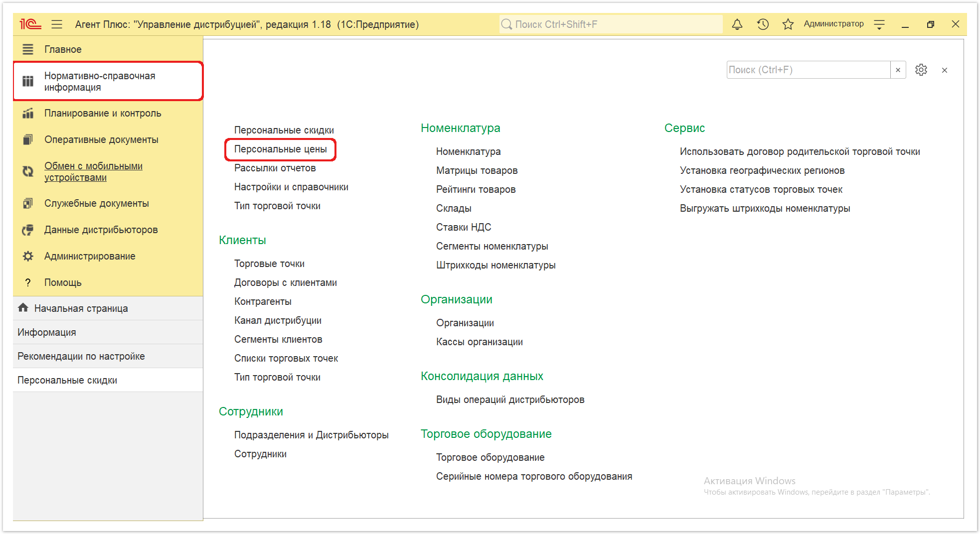Image resolution: width=980 pixels, height=534 pixels.
Task: Open Служебные документы section
Action: click(x=108, y=203)
